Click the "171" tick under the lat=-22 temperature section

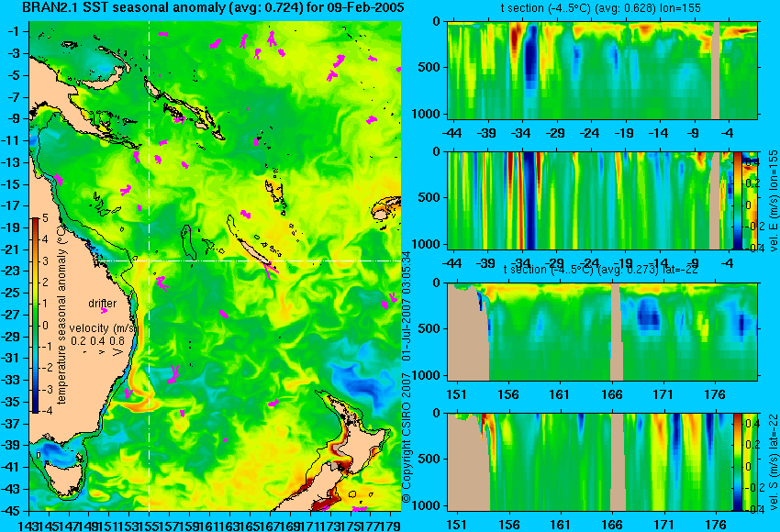(663, 394)
